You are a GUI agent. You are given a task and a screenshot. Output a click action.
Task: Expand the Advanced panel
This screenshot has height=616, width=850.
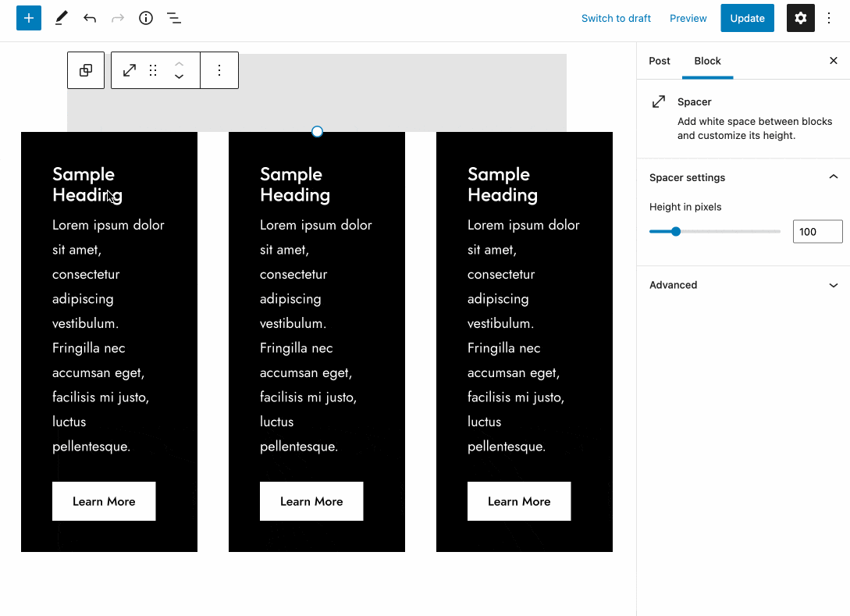coord(833,285)
